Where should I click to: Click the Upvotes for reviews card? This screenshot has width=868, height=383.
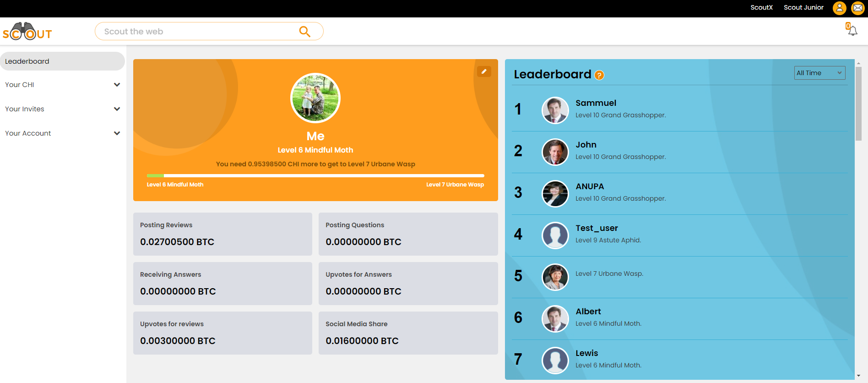222,333
